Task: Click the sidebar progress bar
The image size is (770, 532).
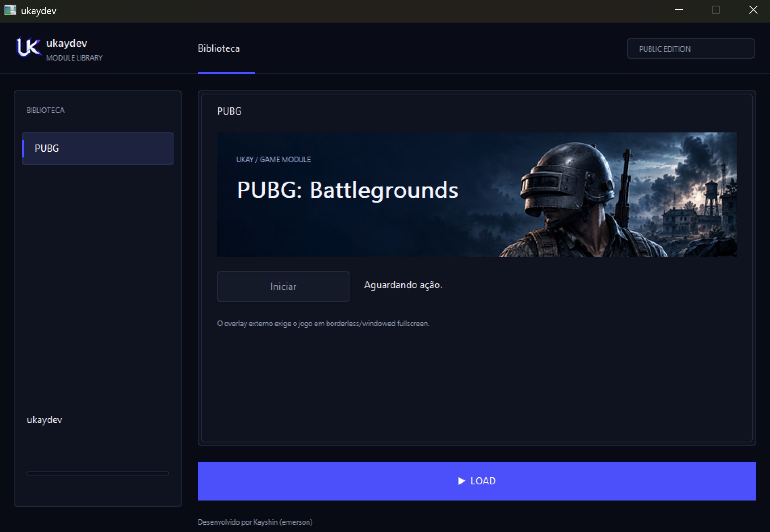Action: pyautogui.click(x=97, y=473)
